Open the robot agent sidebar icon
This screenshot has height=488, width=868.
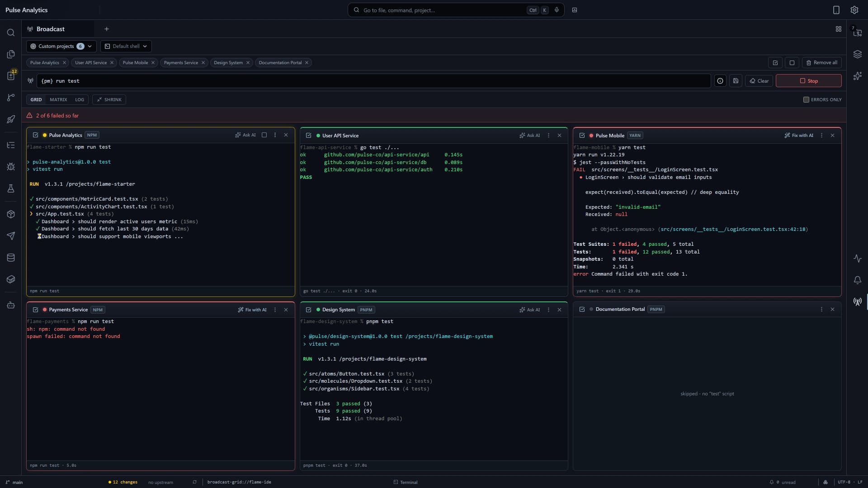(x=11, y=305)
